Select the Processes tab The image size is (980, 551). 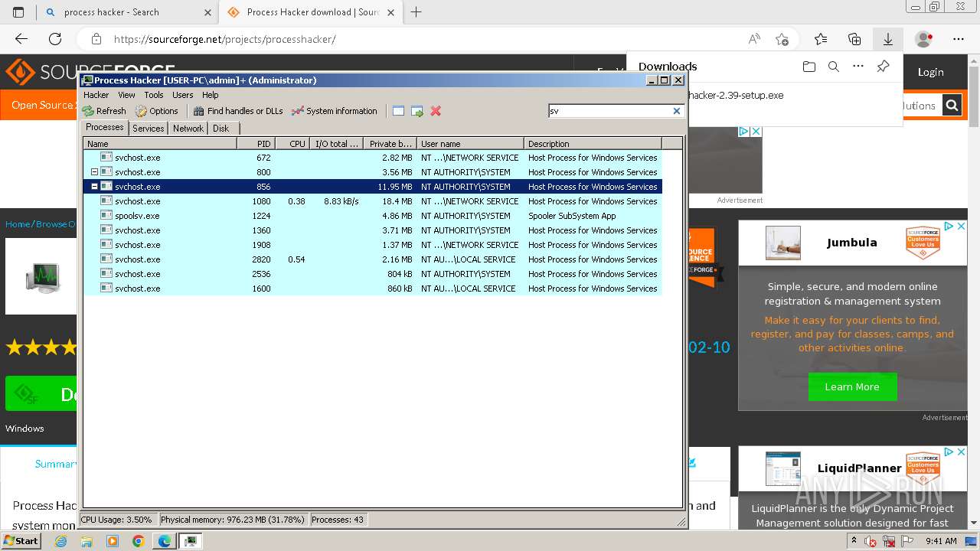(105, 128)
